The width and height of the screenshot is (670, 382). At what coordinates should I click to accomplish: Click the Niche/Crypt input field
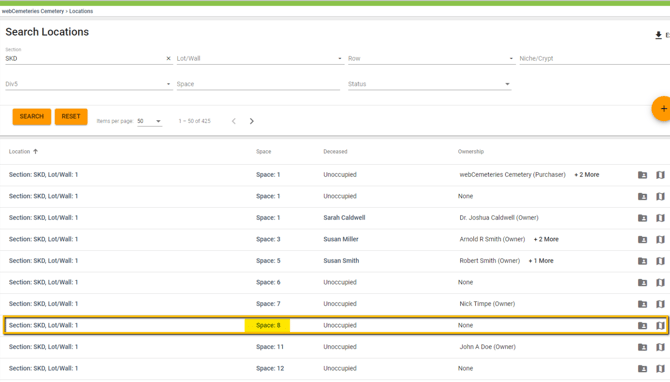[594, 59]
